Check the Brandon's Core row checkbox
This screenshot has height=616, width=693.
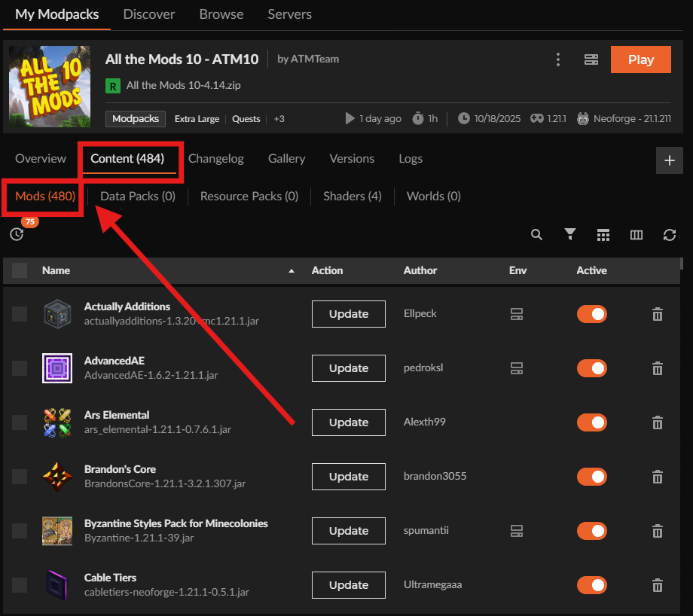20,477
